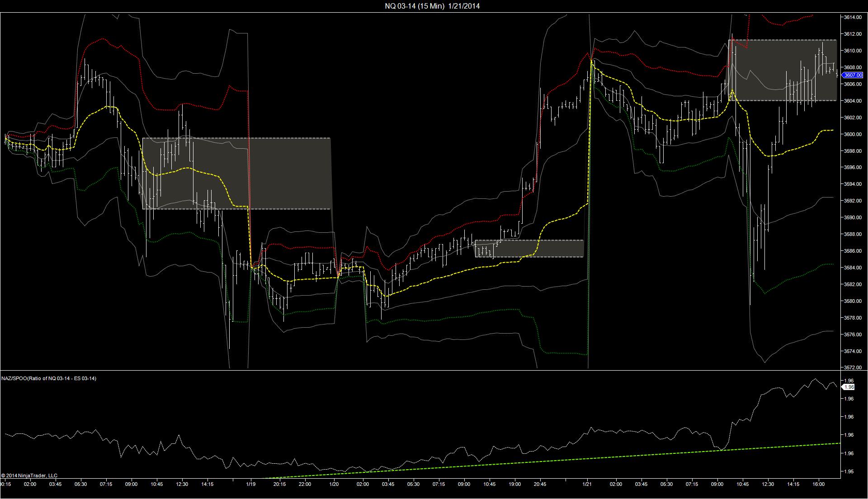Click the 3584.00 price axis label

point(853,268)
